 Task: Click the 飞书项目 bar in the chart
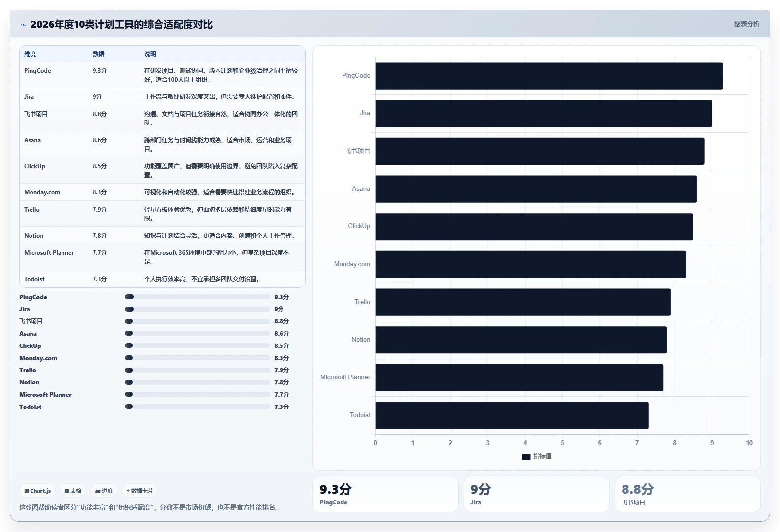[x=540, y=151]
